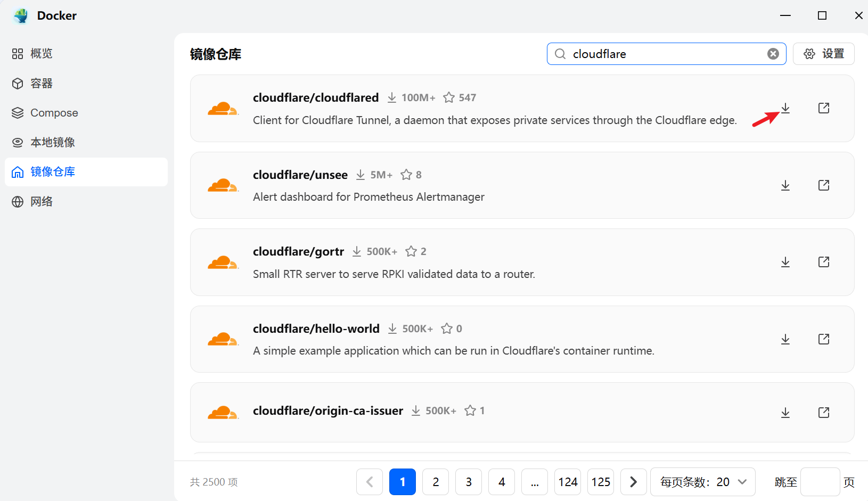The image size is (868, 501).
Task: Open the 网络 network section
Action: point(86,201)
